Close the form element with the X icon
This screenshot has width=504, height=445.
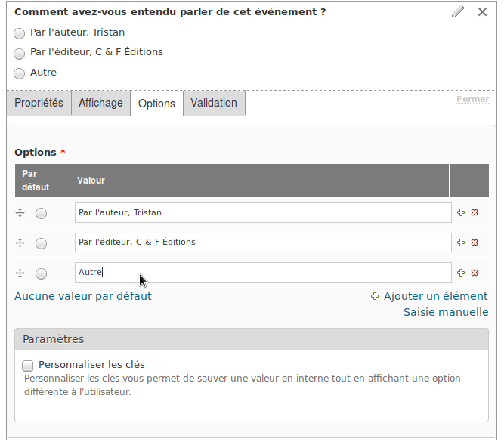click(482, 12)
